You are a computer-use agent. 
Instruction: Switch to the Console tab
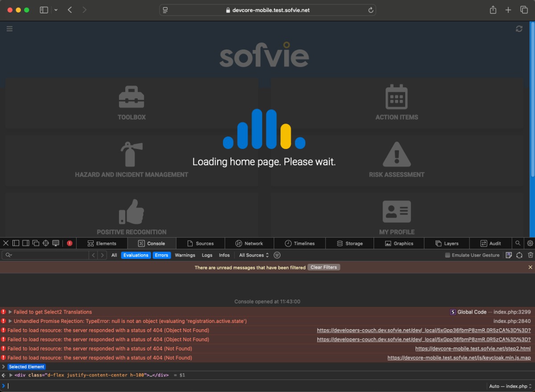[x=152, y=243]
